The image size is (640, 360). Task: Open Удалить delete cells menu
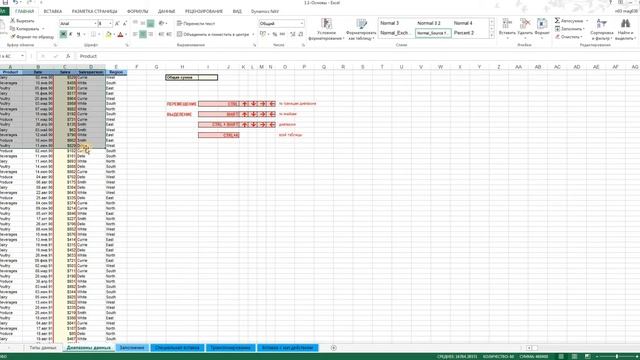click(525, 28)
